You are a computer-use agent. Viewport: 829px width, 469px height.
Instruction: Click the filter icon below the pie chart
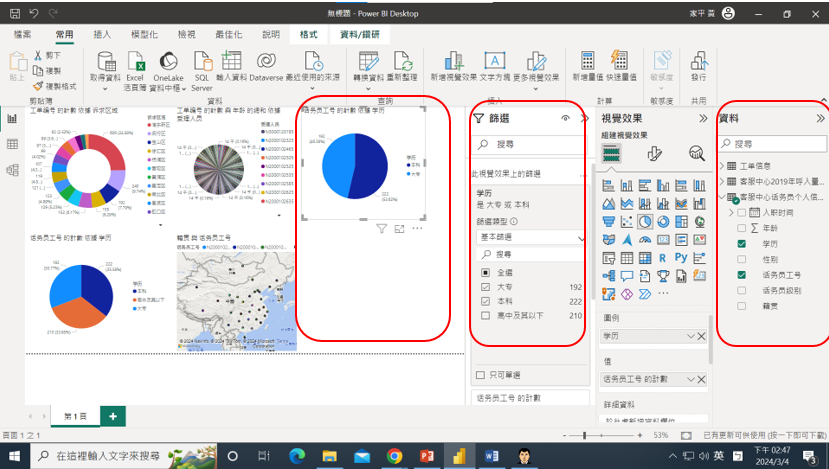pyautogui.click(x=381, y=229)
